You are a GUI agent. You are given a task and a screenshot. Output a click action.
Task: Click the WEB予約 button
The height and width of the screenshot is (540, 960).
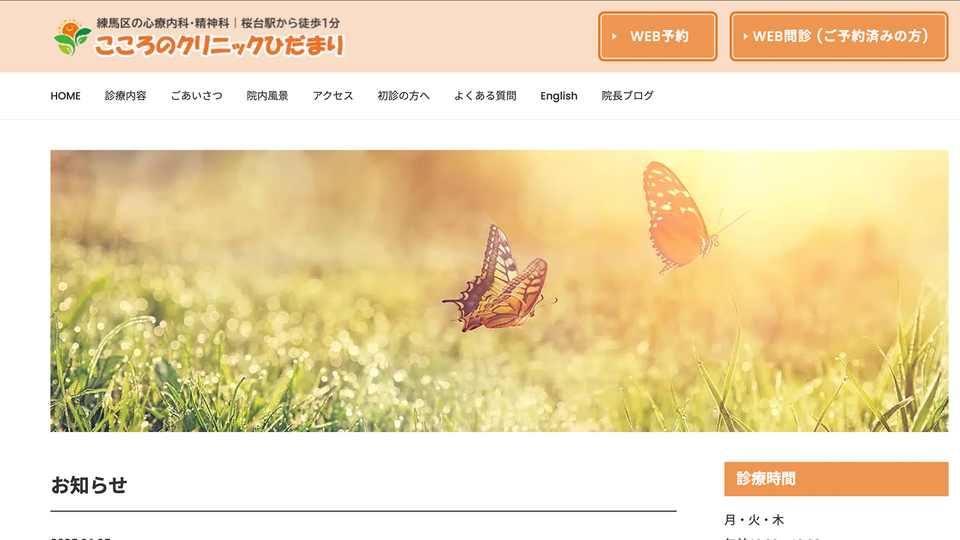[658, 36]
